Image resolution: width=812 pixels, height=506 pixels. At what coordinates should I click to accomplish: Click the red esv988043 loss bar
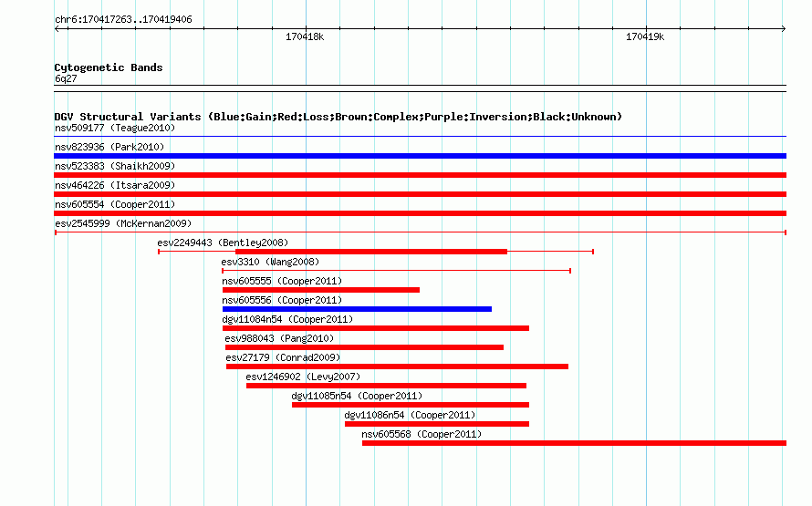tap(364, 347)
